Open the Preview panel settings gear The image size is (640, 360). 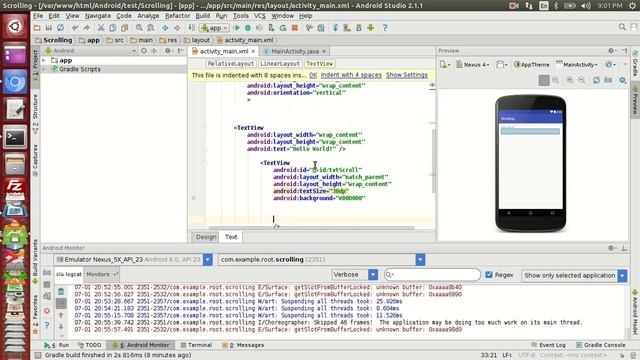[611, 51]
